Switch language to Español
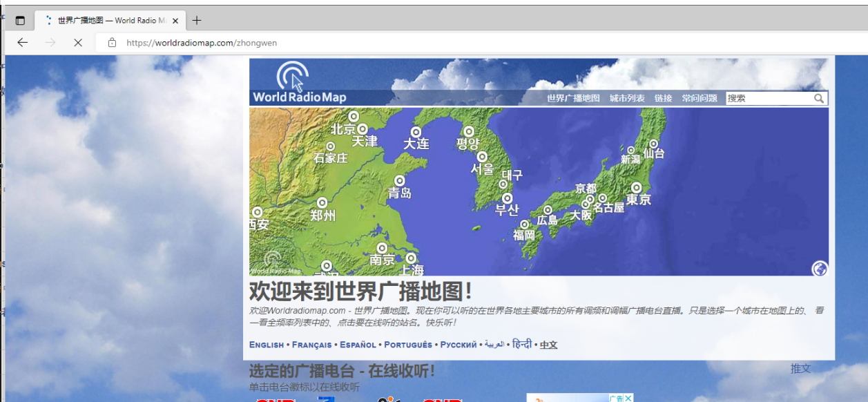Viewport: 868px width, 402px height. point(358,345)
